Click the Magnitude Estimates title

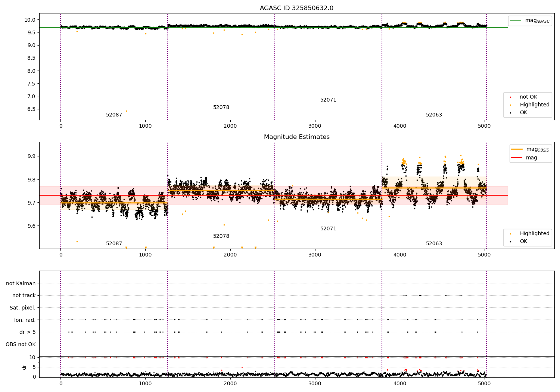pyautogui.click(x=296, y=137)
